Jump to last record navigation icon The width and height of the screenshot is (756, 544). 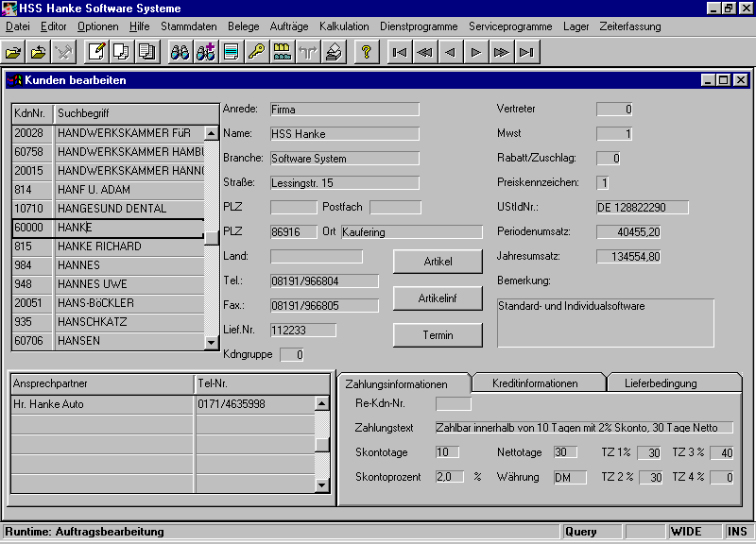[x=527, y=52]
